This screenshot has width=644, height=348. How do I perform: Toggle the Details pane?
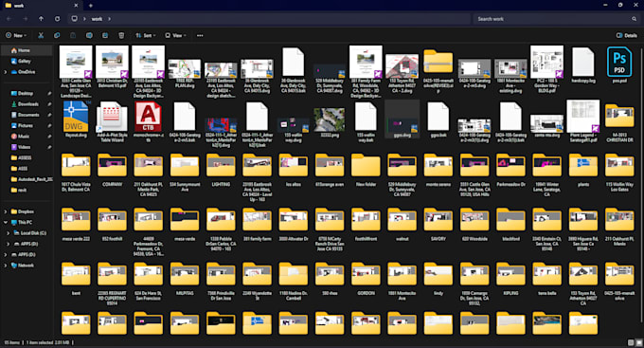tap(627, 35)
